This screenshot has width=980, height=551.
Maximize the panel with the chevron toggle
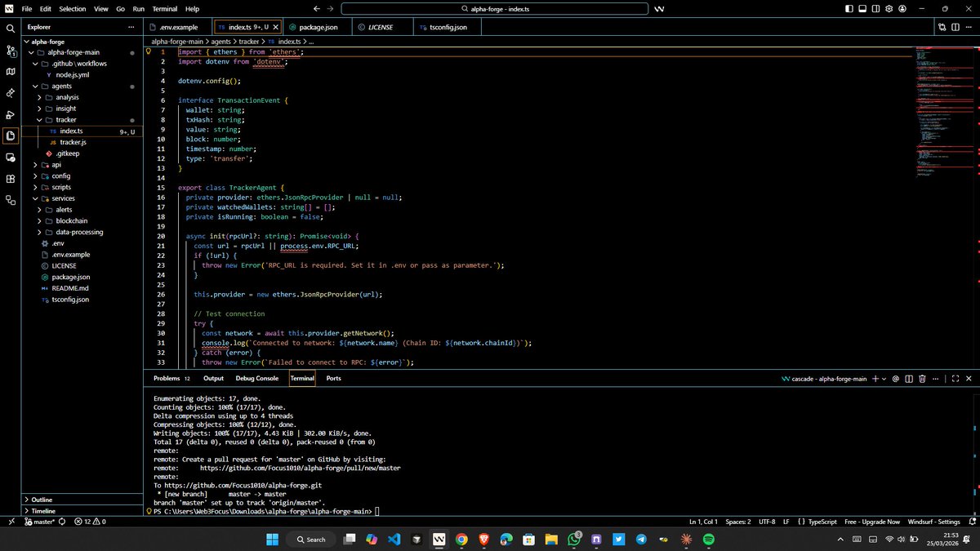tap(955, 378)
